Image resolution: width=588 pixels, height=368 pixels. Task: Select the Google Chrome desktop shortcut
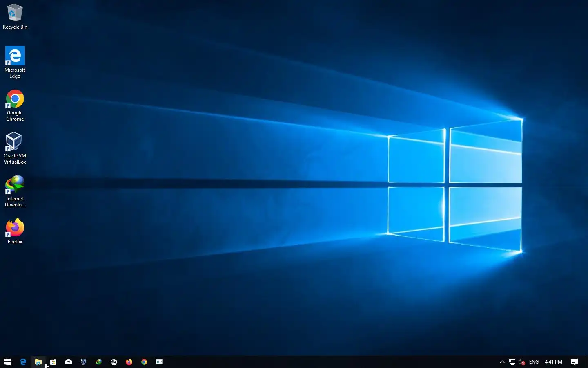pyautogui.click(x=15, y=105)
